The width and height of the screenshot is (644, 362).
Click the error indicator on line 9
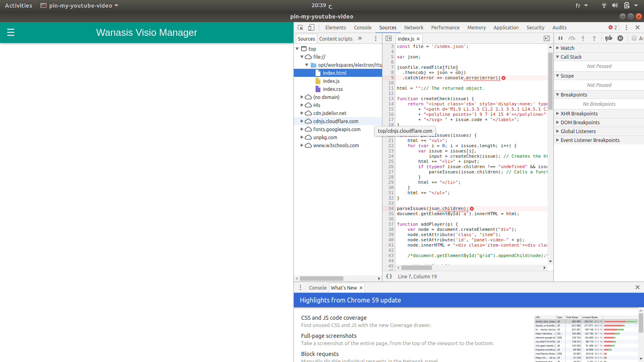504,78
